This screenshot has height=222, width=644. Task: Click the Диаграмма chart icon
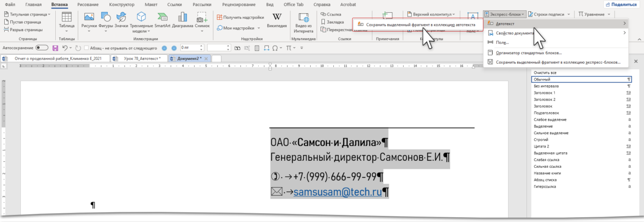click(182, 20)
